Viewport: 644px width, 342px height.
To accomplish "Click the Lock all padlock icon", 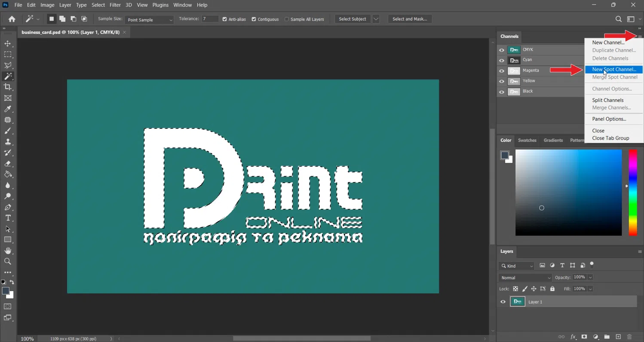I will tap(552, 289).
